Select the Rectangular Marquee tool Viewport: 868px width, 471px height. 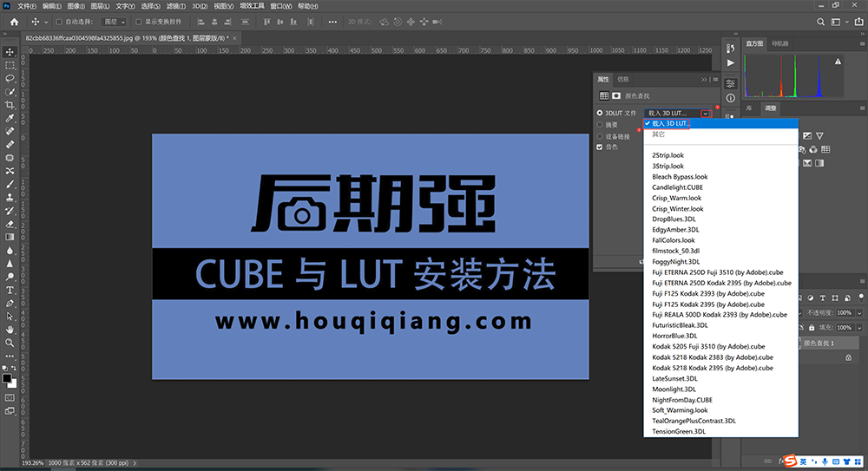[10, 65]
